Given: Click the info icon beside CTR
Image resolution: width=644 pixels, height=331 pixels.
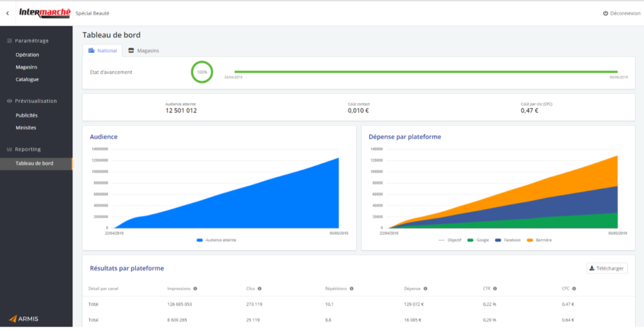Looking at the screenshot, I should [x=495, y=289].
